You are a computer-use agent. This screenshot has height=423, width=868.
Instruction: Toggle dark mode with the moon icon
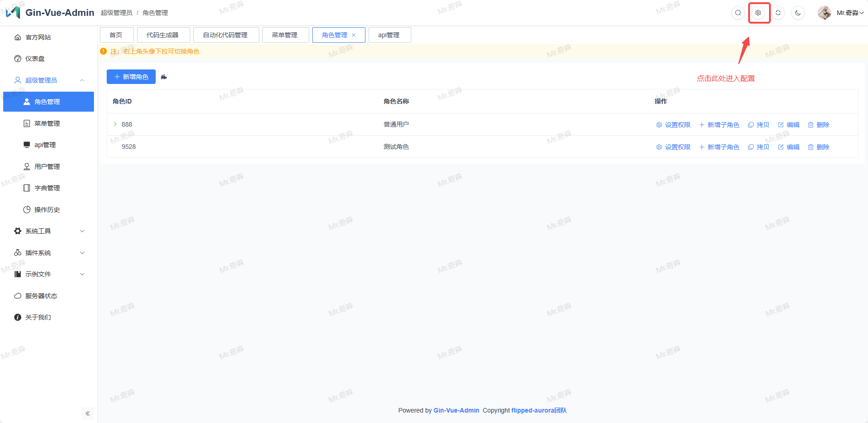(798, 13)
